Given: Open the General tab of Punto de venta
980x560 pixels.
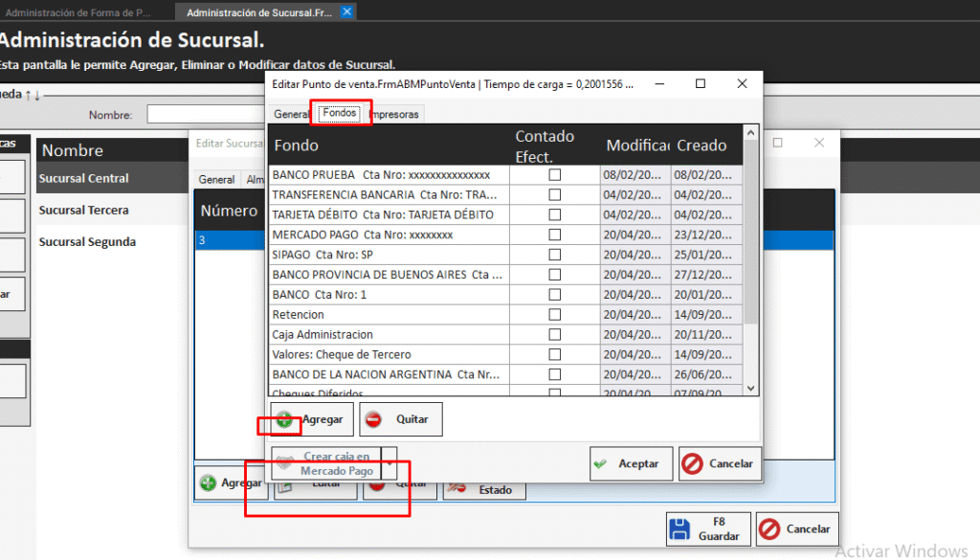Looking at the screenshot, I should tap(291, 114).
